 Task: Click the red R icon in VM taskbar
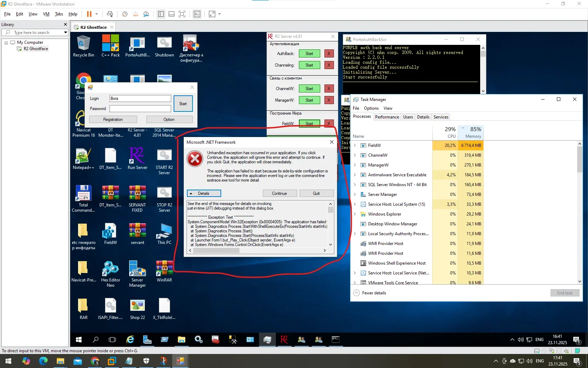[x=284, y=339]
